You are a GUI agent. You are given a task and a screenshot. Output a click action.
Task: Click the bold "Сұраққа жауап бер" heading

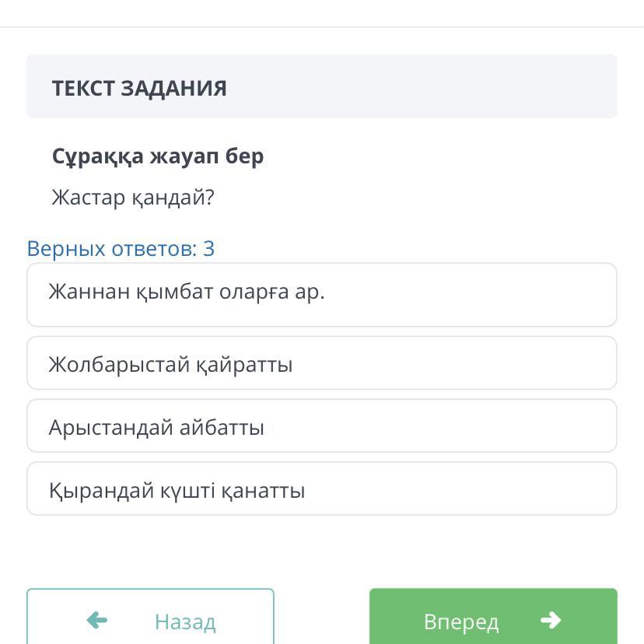tap(158, 156)
